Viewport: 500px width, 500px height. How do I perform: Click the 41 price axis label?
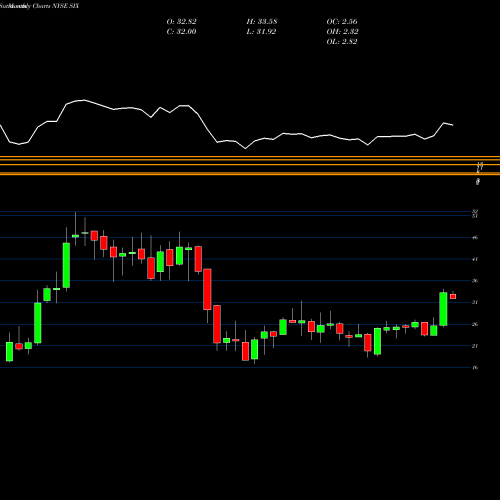(475, 259)
